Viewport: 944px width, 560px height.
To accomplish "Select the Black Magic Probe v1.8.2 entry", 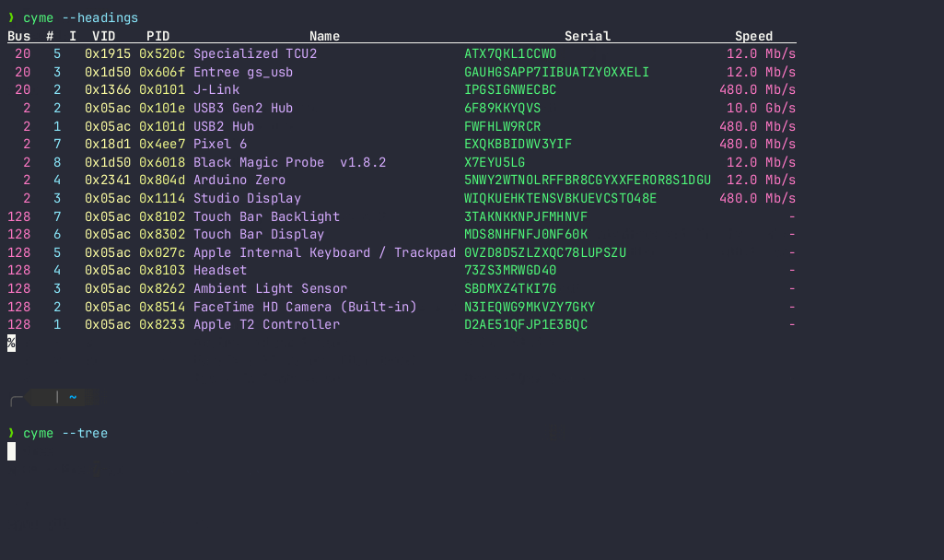I will click(x=289, y=162).
